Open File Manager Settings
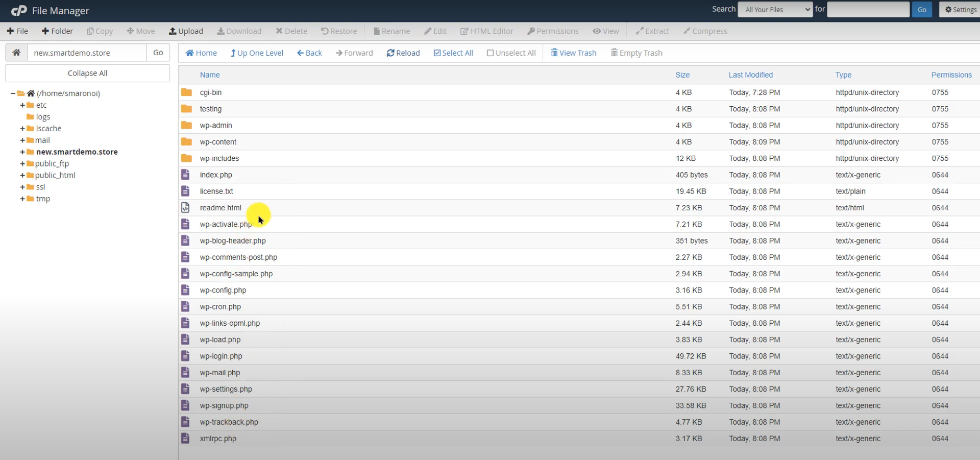The width and height of the screenshot is (980, 460). tap(960, 9)
